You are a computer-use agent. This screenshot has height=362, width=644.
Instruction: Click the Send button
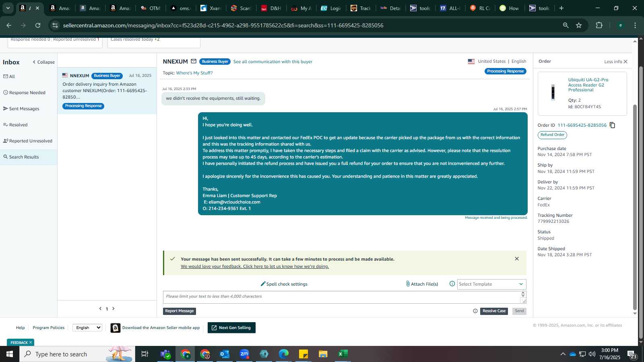coord(519,311)
